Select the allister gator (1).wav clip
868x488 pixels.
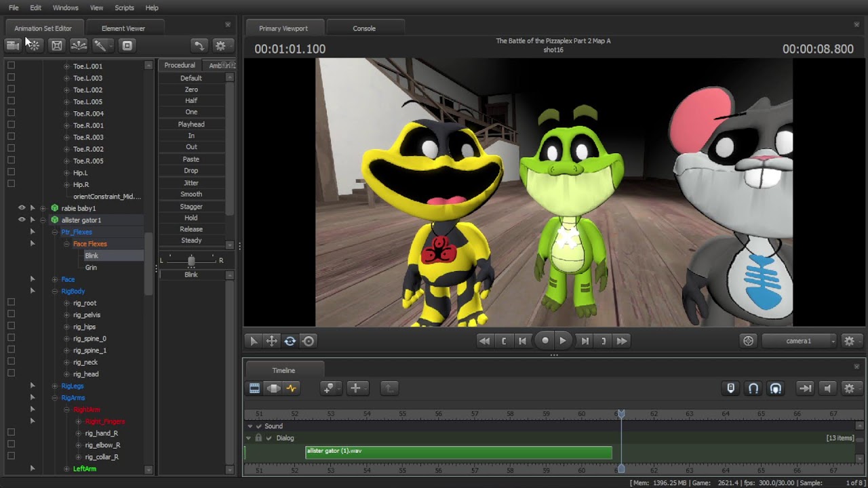pos(458,452)
